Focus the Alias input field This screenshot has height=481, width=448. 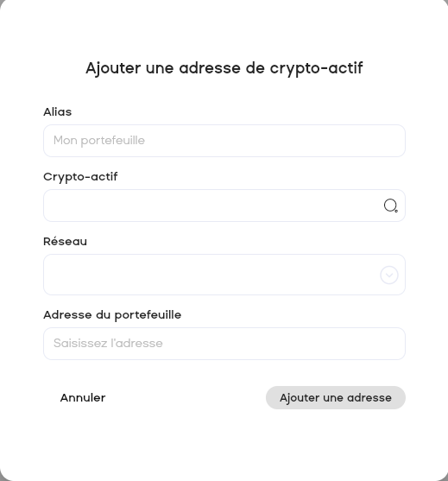(x=224, y=141)
